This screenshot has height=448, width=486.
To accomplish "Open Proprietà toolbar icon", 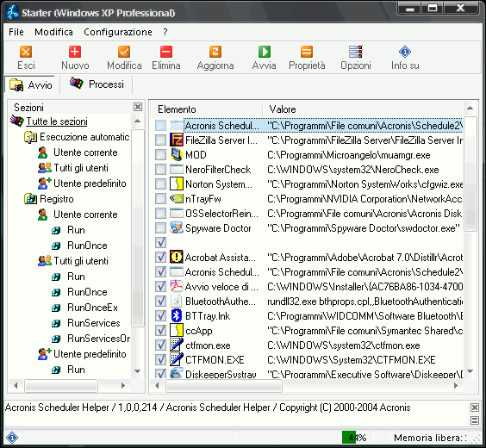I will 307,52.
